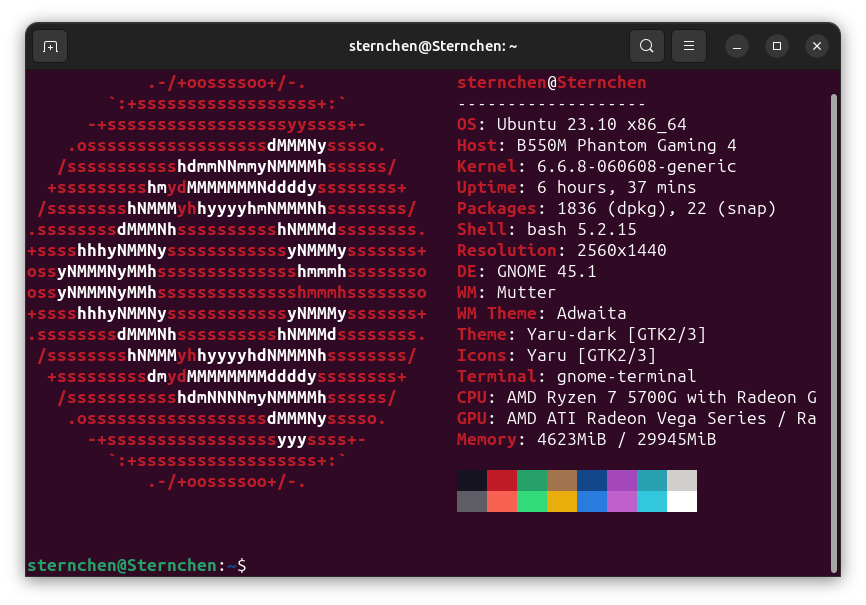866x605 pixels.
Task: Click the Memory line 4623MiB / 29945MiB
Action: (587, 439)
